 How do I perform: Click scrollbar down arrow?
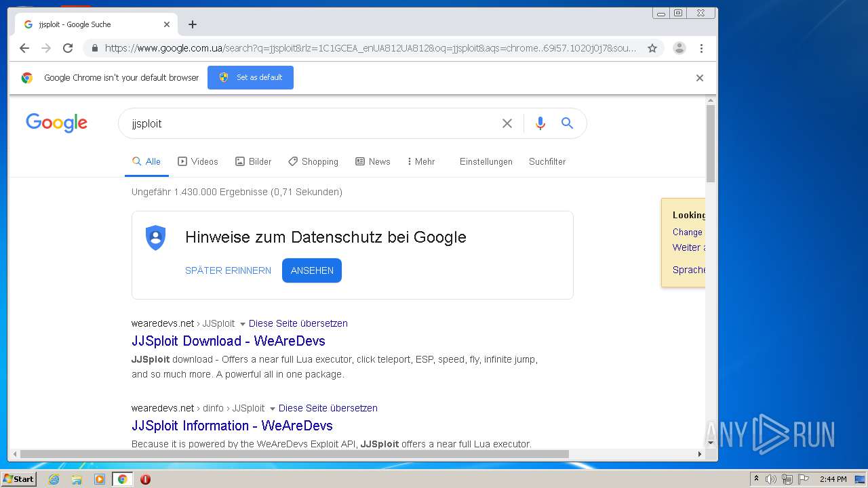(711, 443)
